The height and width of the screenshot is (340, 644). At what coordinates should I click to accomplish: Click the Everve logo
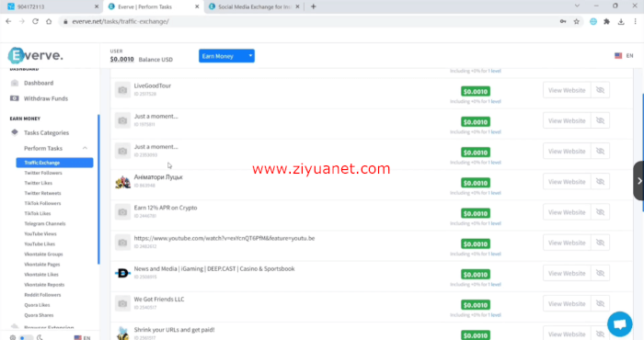[36, 55]
